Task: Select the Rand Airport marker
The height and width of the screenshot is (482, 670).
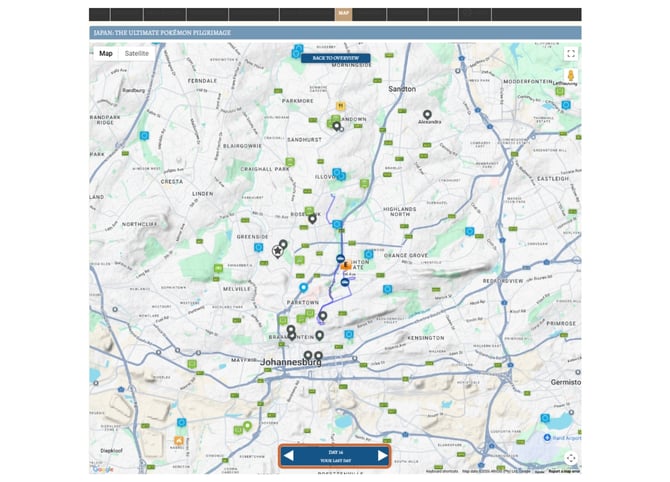Action: click(x=547, y=438)
